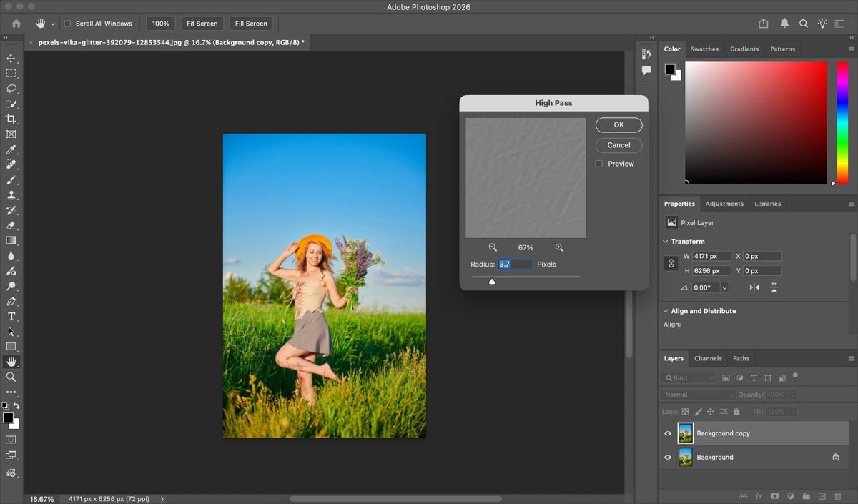Enable the Preview checkbox
The width and height of the screenshot is (858, 504).
point(599,164)
